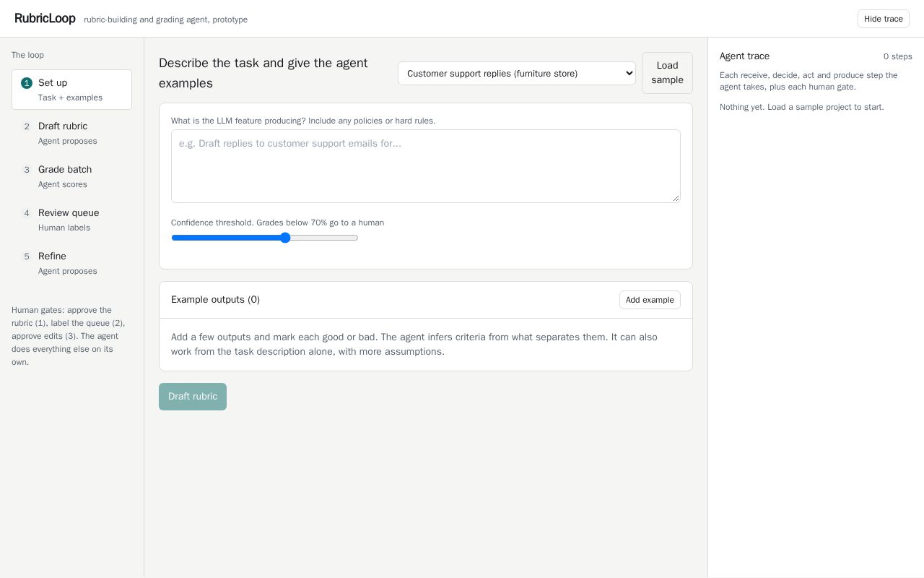Click the confidence threshold slider handle
Image resolution: width=924 pixels, height=578 pixels.
click(285, 238)
